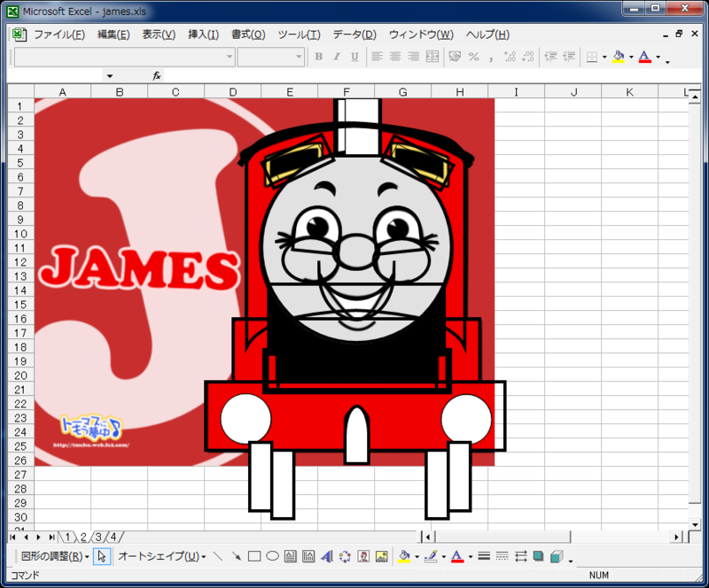Expand drawing toolbar line color arrow

point(444,556)
